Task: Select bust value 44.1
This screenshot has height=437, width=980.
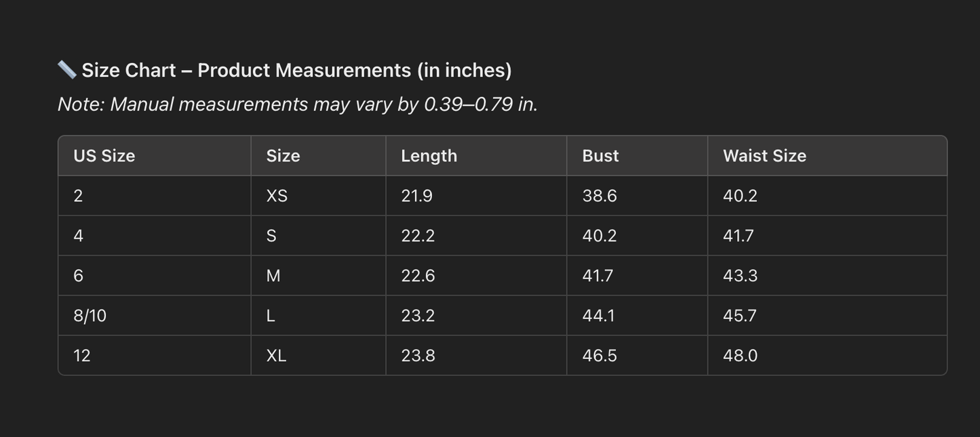Action: (x=598, y=316)
